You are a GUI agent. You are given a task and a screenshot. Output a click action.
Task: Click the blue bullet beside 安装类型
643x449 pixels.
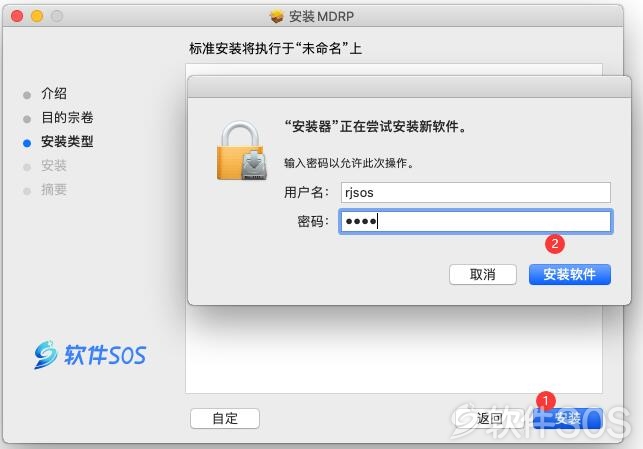(x=27, y=143)
